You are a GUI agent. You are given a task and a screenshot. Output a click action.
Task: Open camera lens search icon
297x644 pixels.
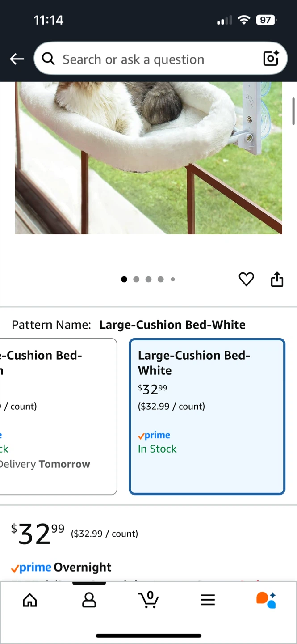pyautogui.click(x=271, y=59)
